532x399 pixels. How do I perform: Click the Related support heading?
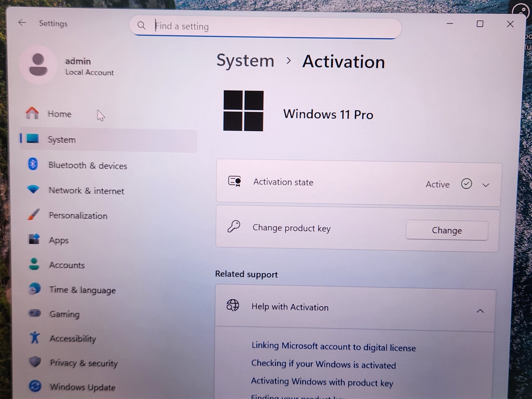coord(246,274)
